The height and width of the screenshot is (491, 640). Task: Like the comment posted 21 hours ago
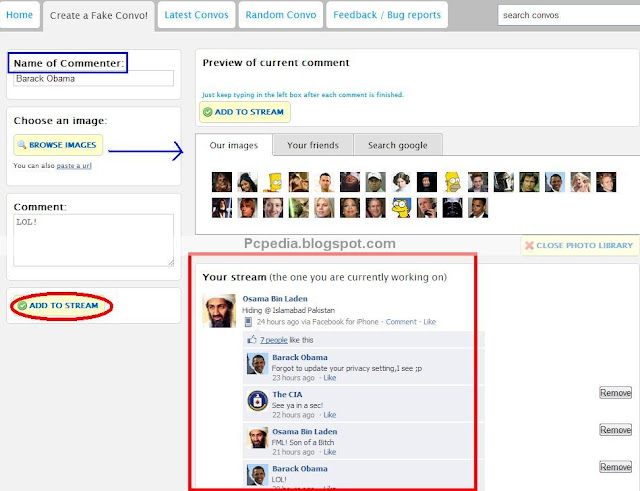[330, 452]
